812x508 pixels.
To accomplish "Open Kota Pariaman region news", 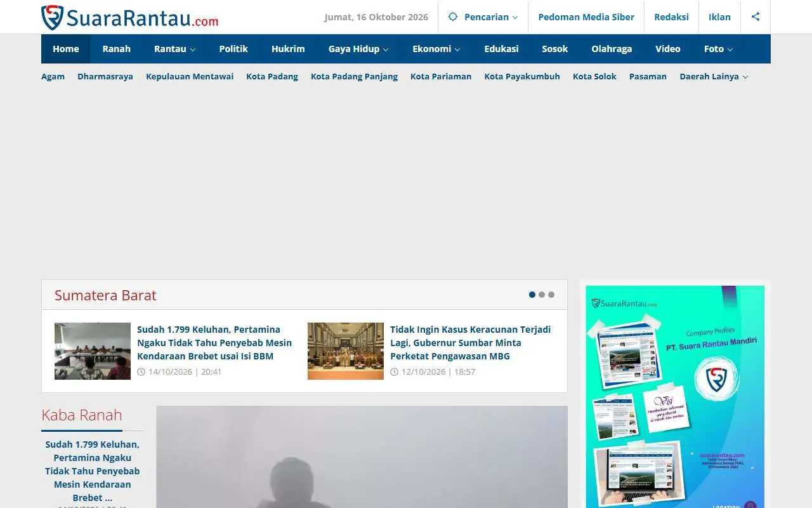I will click(x=441, y=76).
